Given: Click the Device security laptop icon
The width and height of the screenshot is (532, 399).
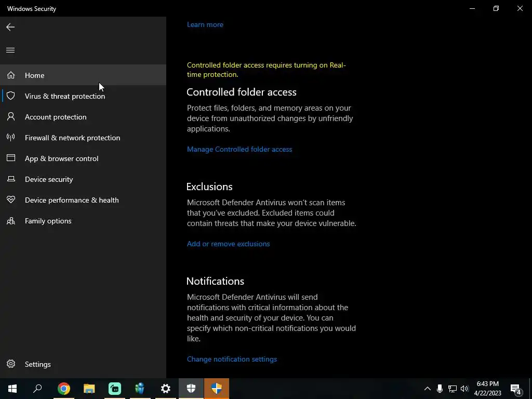Looking at the screenshot, I should click(x=11, y=179).
